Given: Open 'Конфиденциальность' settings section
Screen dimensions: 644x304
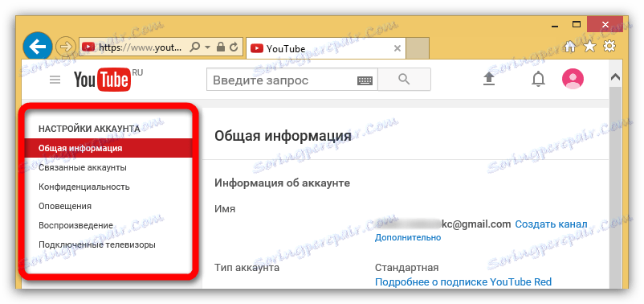Looking at the screenshot, I should pyautogui.click(x=84, y=187).
